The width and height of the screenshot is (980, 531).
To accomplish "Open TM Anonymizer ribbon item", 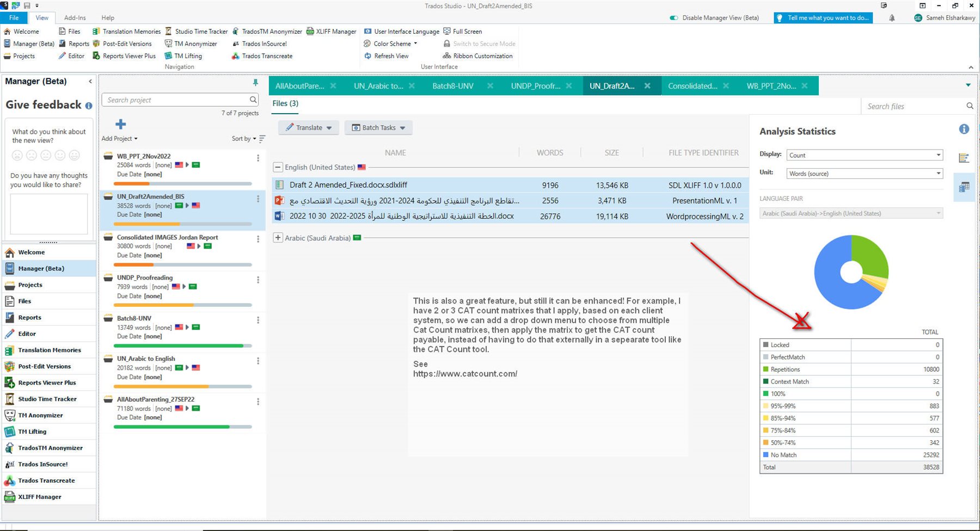I will pyautogui.click(x=191, y=44).
